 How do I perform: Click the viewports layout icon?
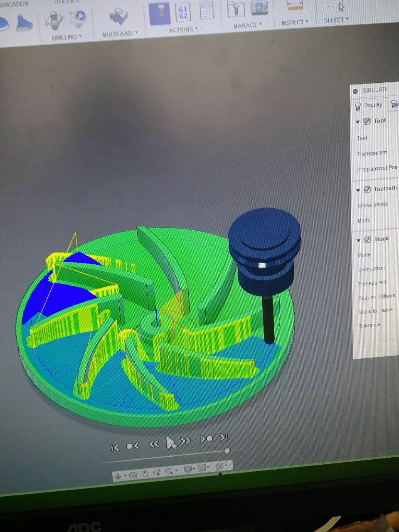coord(219,466)
